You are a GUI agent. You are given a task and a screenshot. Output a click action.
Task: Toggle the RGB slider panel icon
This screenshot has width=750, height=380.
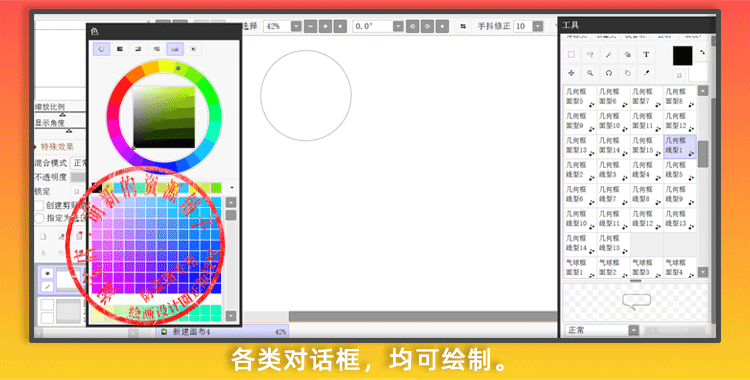[x=120, y=49]
